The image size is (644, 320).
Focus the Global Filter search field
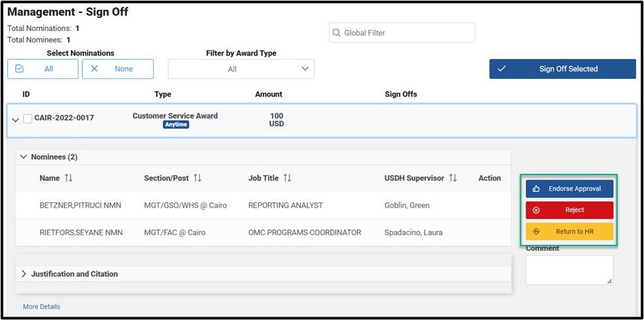[x=402, y=33]
